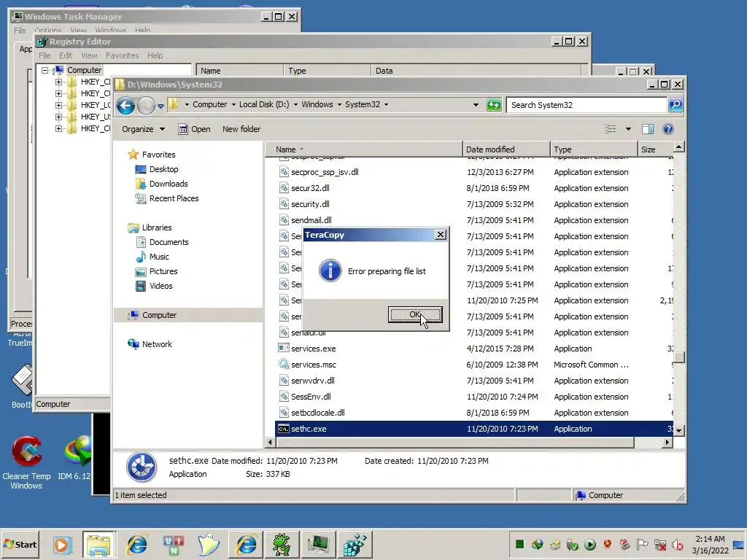Select the security.dll file
The image size is (747, 560).
tap(310, 204)
